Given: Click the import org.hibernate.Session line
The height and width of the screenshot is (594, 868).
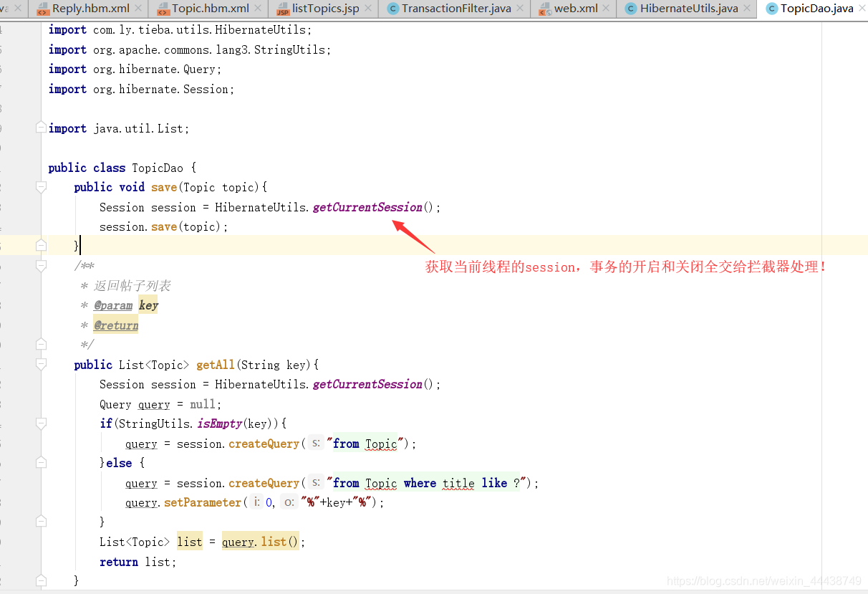Looking at the screenshot, I should (x=142, y=89).
